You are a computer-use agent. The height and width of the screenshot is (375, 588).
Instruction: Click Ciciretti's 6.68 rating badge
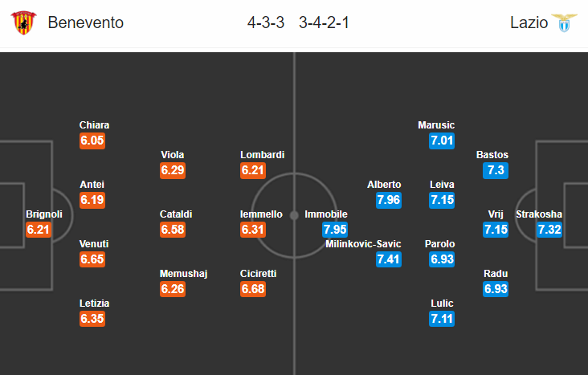[x=253, y=289]
